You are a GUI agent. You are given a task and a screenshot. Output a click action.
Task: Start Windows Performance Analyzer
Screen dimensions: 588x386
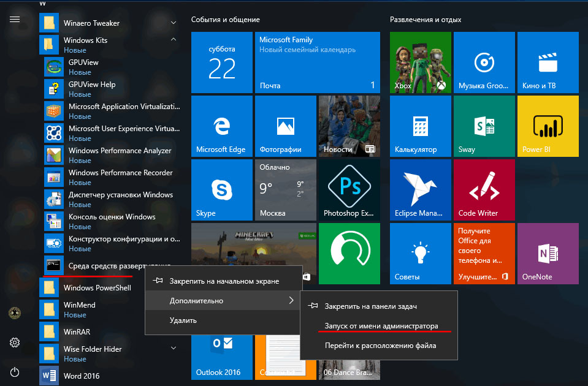click(x=112, y=156)
